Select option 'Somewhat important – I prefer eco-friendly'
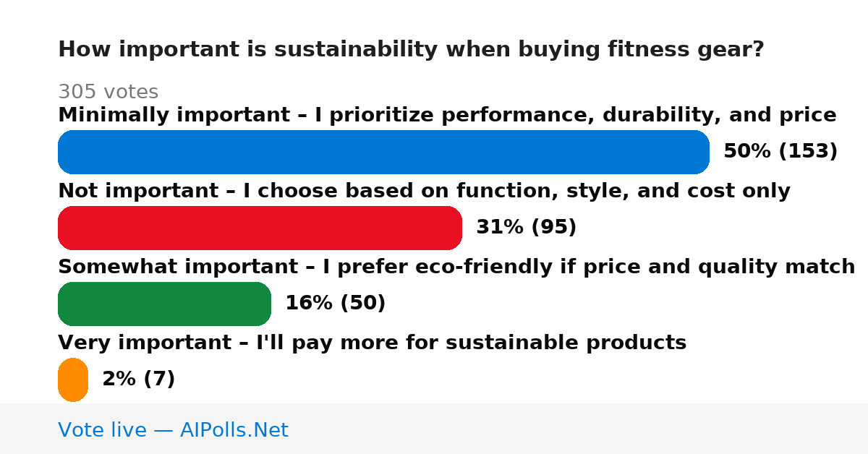Image resolution: width=868 pixels, height=454 pixels. (x=456, y=267)
